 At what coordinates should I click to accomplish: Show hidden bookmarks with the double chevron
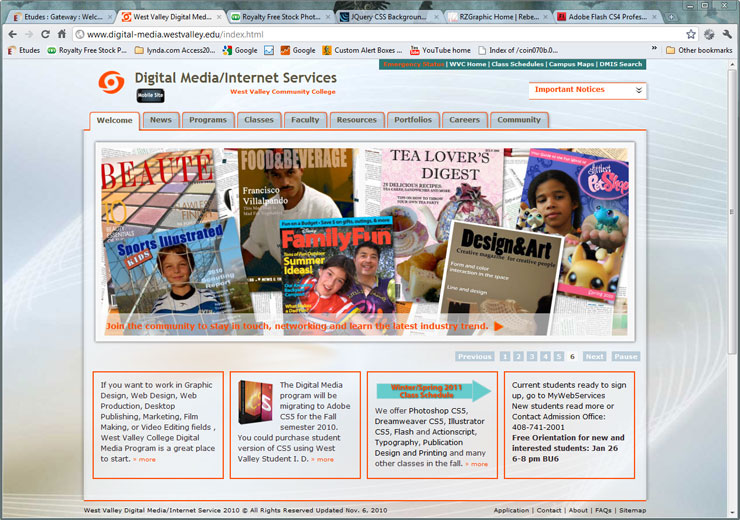(654, 48)
